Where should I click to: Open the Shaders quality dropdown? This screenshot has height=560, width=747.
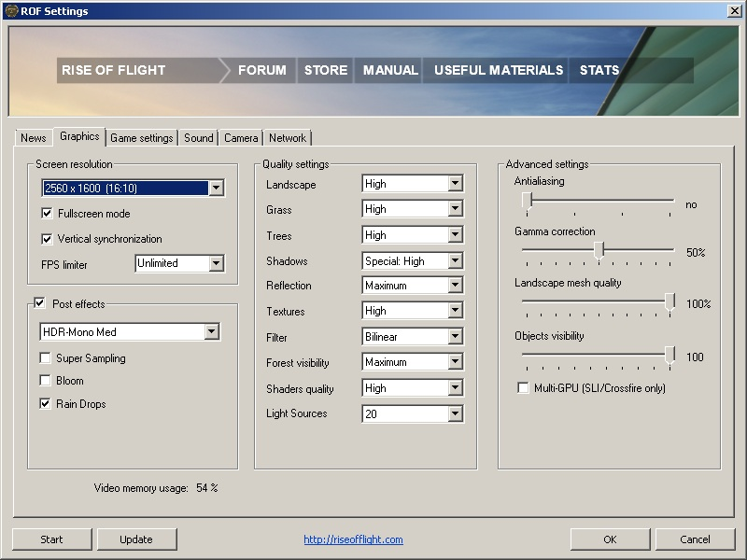tap(413, 388)
